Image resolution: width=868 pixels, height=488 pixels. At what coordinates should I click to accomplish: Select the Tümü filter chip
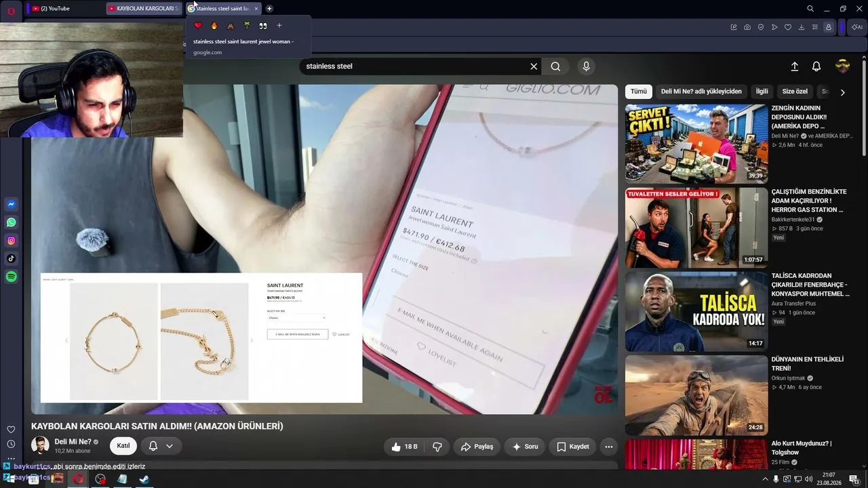tap(639, 91)
